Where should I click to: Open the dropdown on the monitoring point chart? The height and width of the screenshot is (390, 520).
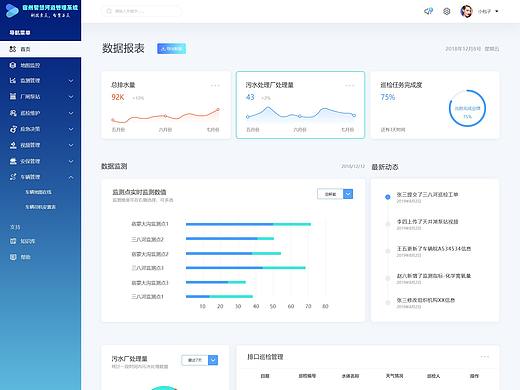click(348, 194)
